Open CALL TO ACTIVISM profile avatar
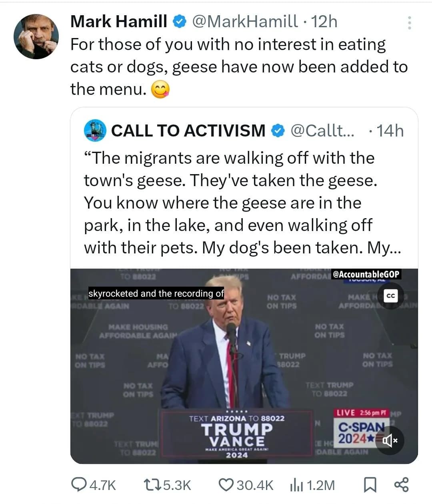 click(95, 130)
